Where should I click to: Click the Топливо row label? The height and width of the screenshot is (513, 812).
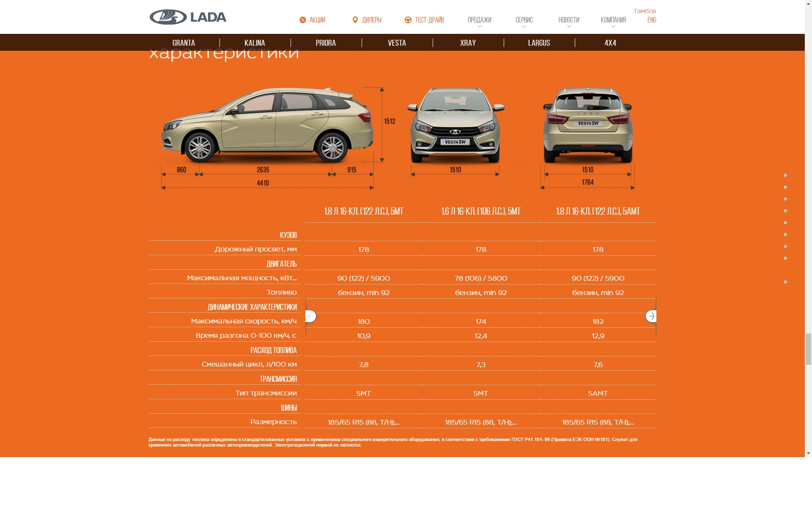point(282,292)
